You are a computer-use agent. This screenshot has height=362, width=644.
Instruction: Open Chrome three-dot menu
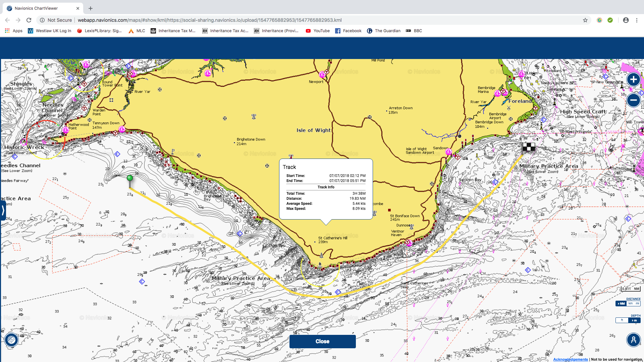point(637,20)
